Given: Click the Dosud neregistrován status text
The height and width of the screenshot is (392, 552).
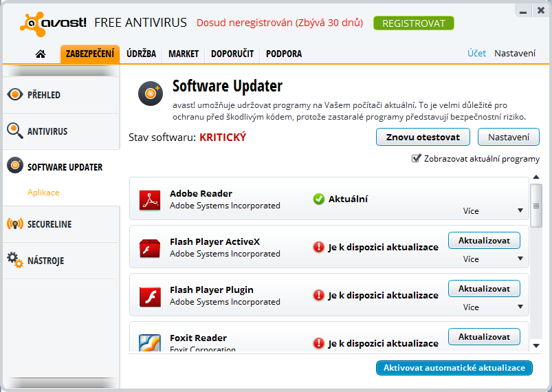Looking at the screenshot, I should point(280,23).
